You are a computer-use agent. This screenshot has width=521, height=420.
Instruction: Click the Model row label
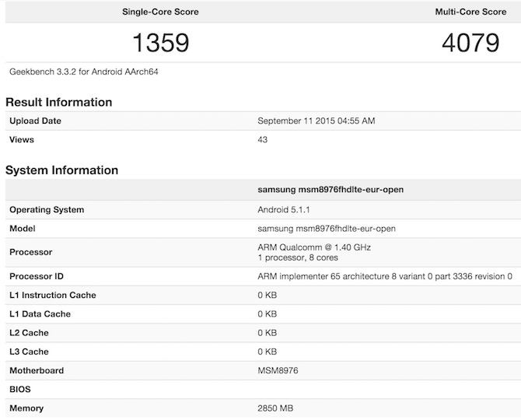click(23, 229)
